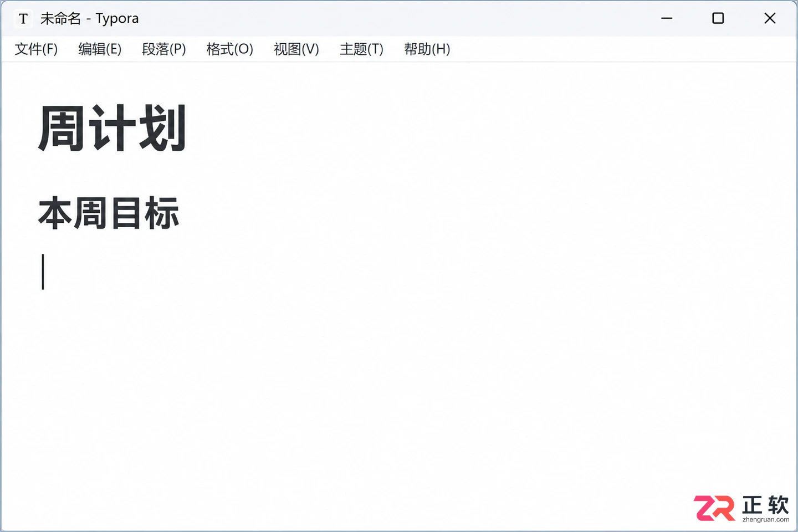Open the 文件(F) menu
Viewport: 798px width, 532px height.
point(36,49)
